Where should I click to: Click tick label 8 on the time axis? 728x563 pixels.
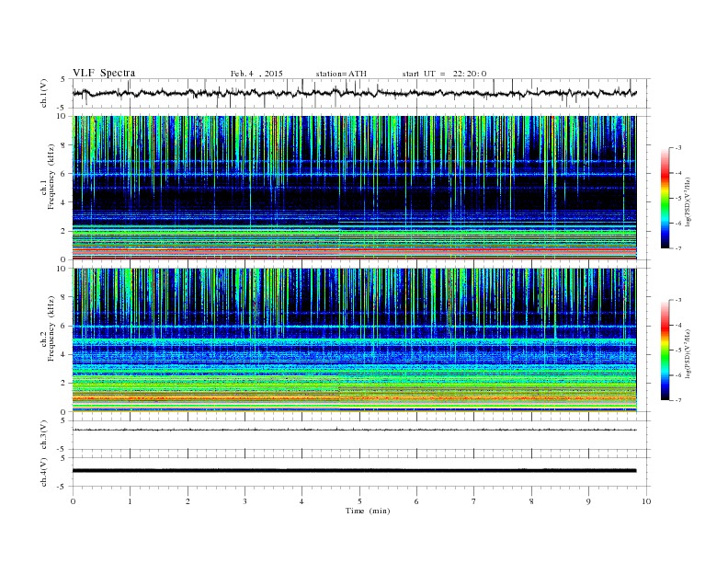(531, 501)
